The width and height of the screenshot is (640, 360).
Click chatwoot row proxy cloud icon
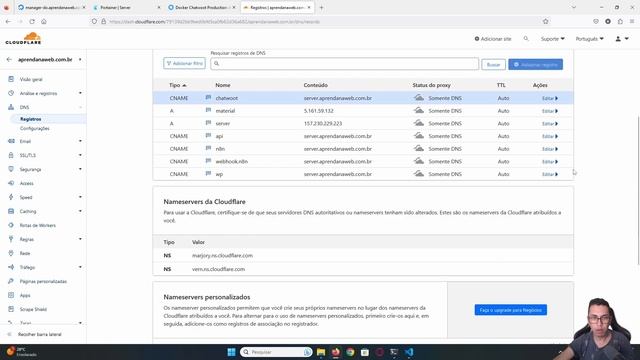[x=419, y=98]
